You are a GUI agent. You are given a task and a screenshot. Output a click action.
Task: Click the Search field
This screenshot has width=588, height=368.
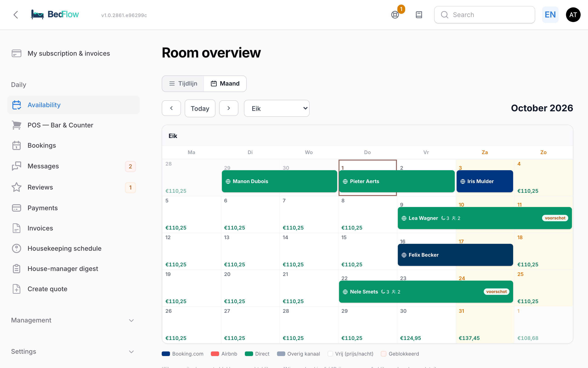click(484, 14)
